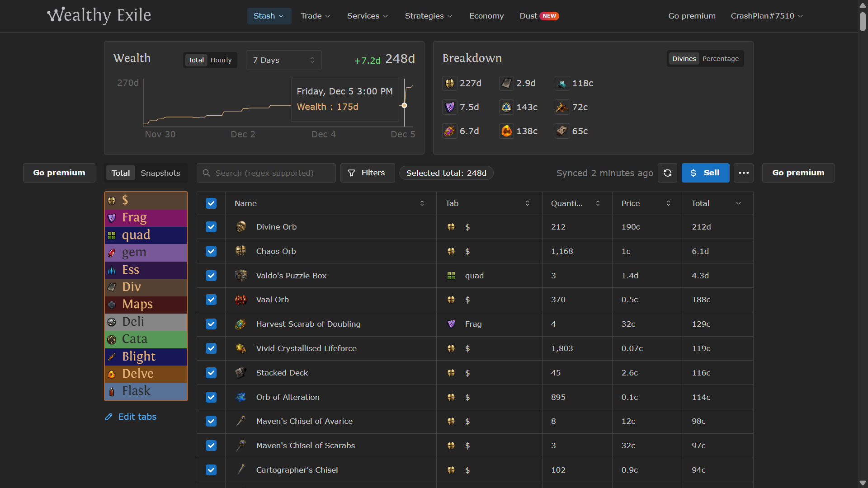Toggle the select-all header checkbox
The image size is (868, 488).
[211, 203]
